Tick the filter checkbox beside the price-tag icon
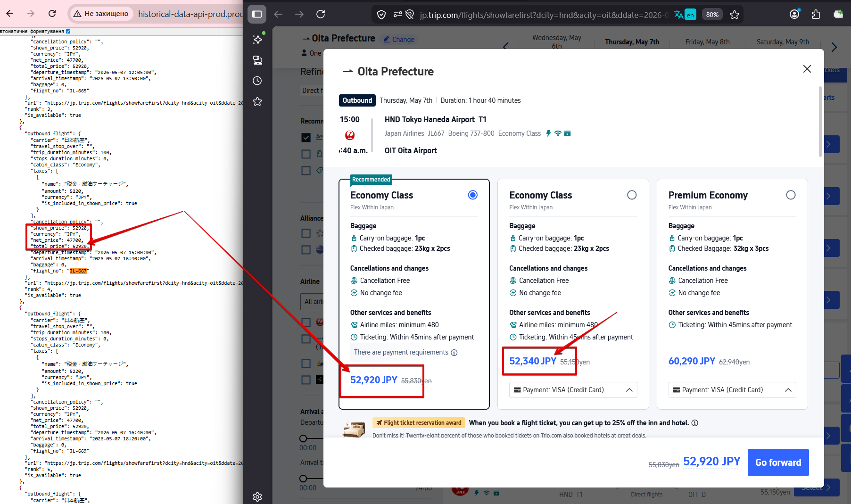851x504 pixels. tap(306, 170)
